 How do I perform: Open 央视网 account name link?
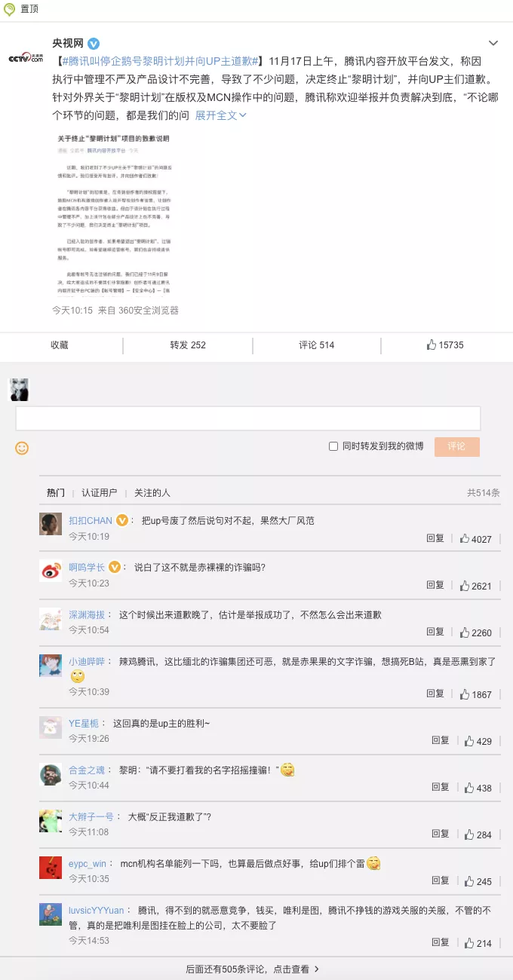pos(68,43)
